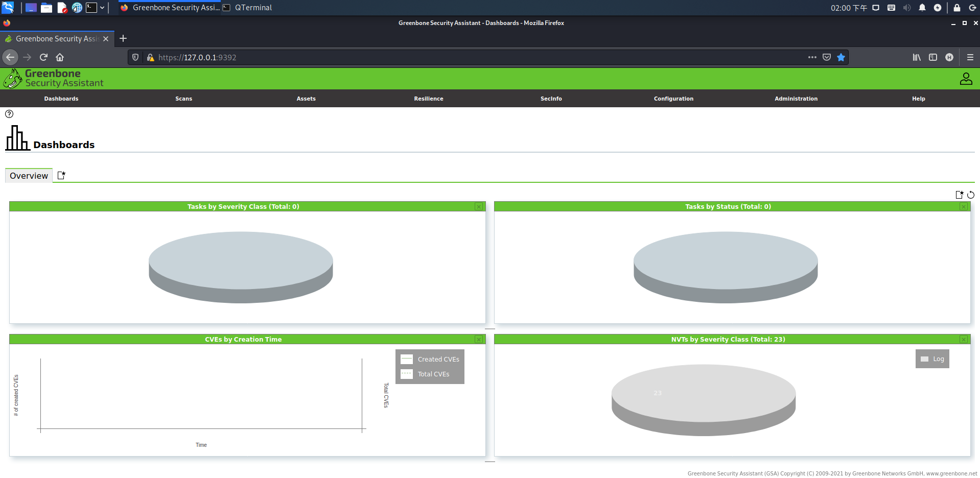Open web browser panel launcher
Screen dimensions: 980x478
(x=77, y=8)
